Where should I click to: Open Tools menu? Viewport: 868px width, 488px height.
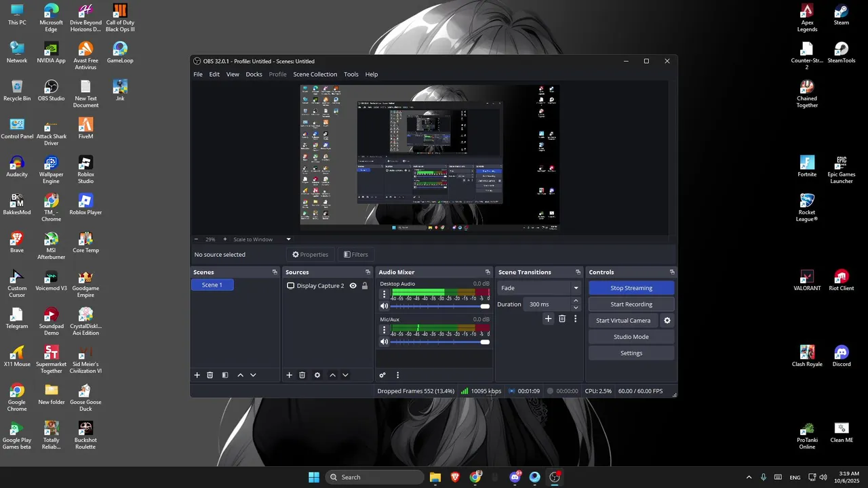(351, 75)
